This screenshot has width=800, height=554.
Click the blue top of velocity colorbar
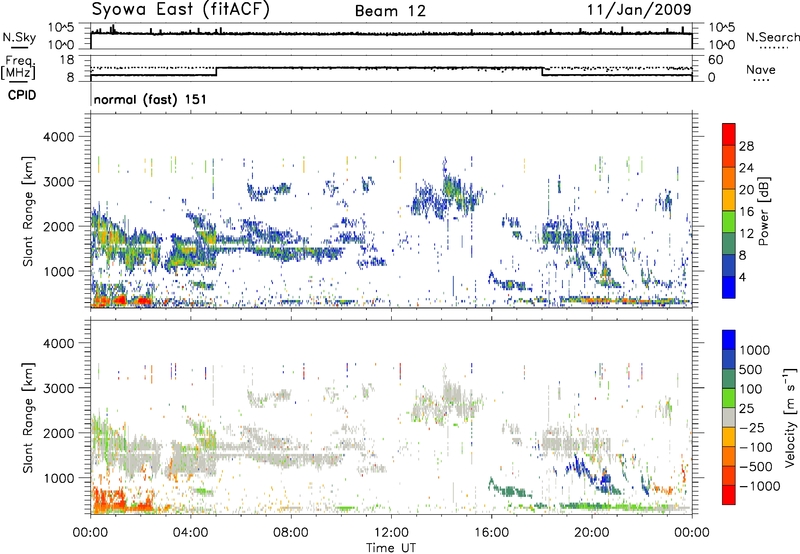point(729,340)
